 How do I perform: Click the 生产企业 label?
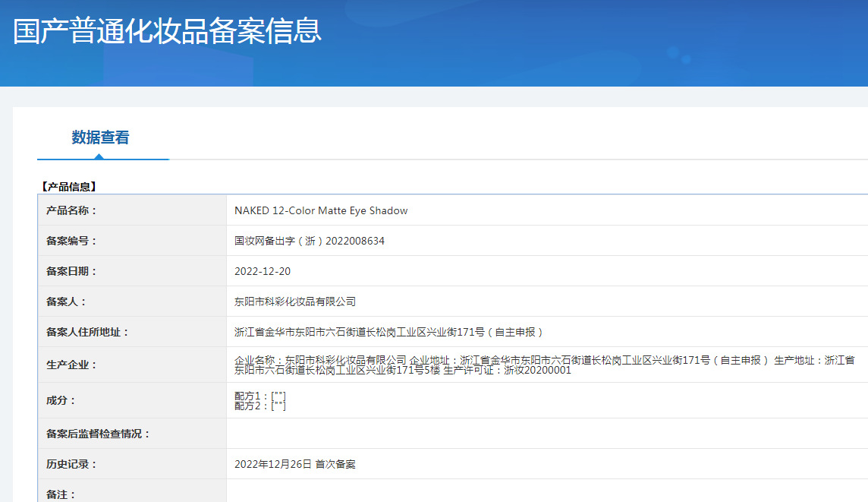coord(71,365)
